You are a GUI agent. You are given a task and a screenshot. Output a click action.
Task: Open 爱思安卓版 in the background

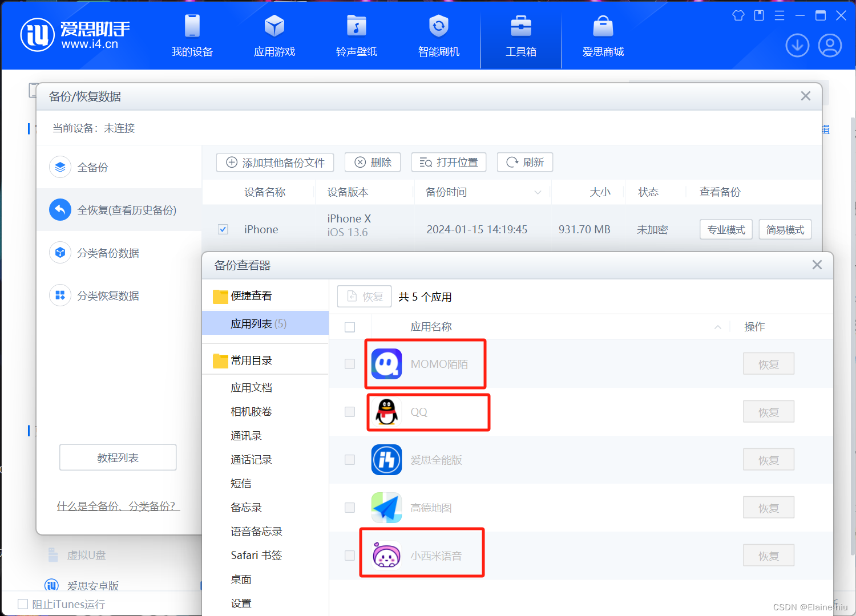tap(83, 586)
